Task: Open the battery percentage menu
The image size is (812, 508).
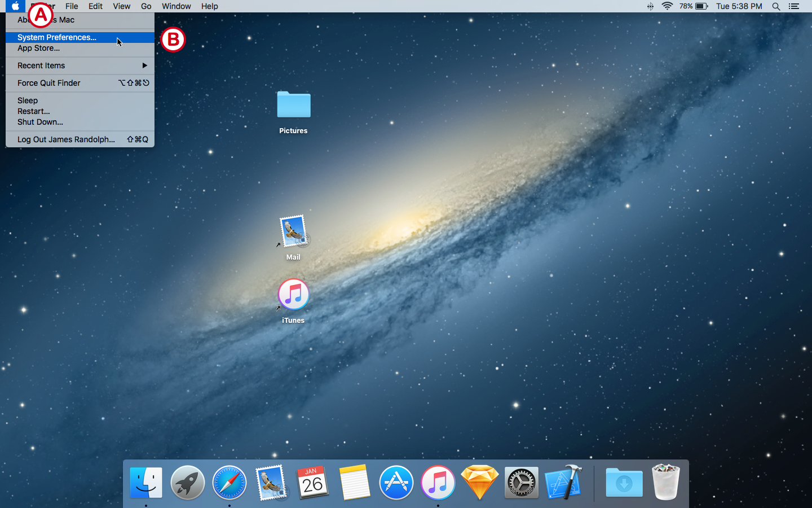Action: (x=692, y=6)
